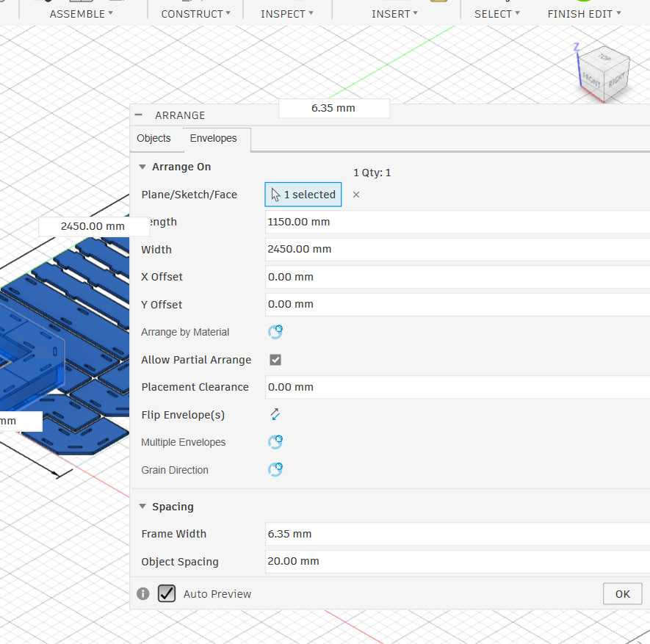Switch to the Objects tab
This screenshot has height=644, width=650.
tap(154, 138)
